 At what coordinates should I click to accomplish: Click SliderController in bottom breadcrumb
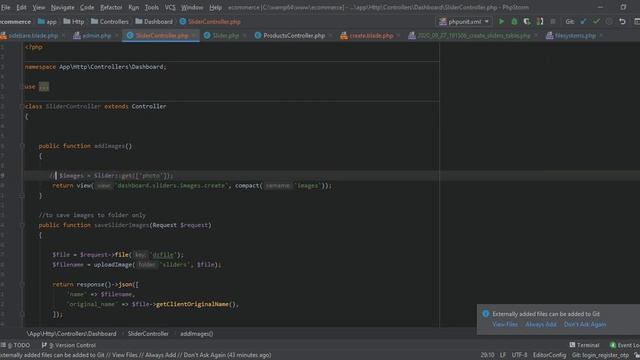(148, 334)
